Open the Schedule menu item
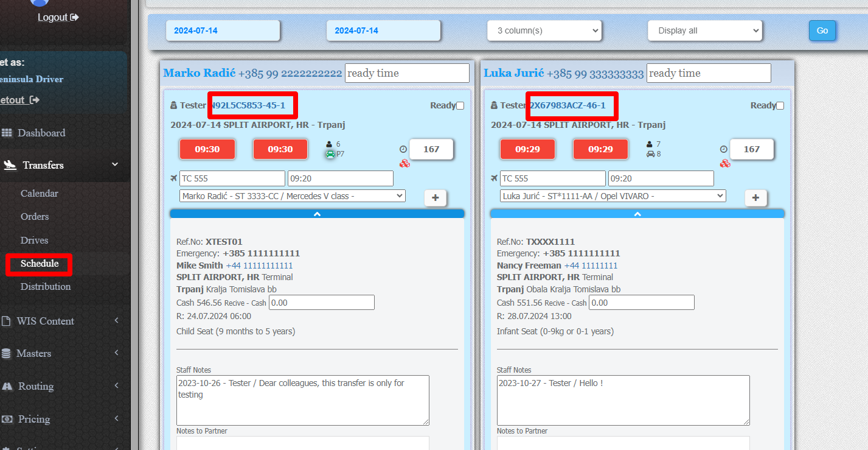 click(x=40, y=264)
